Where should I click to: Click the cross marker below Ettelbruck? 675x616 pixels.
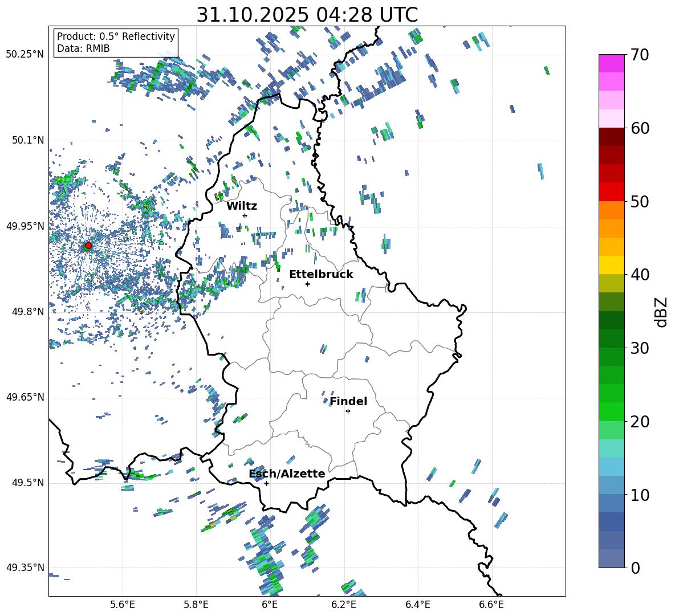tap(307, 284)
